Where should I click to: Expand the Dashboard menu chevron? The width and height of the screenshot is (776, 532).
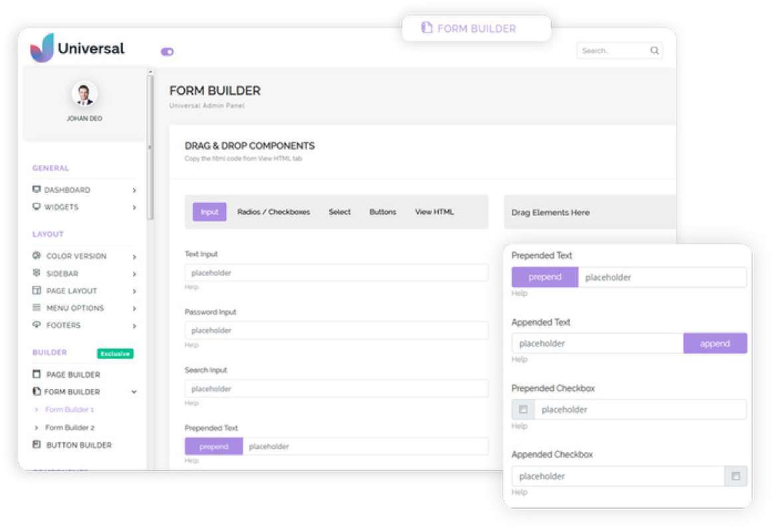tap(134, 190)
